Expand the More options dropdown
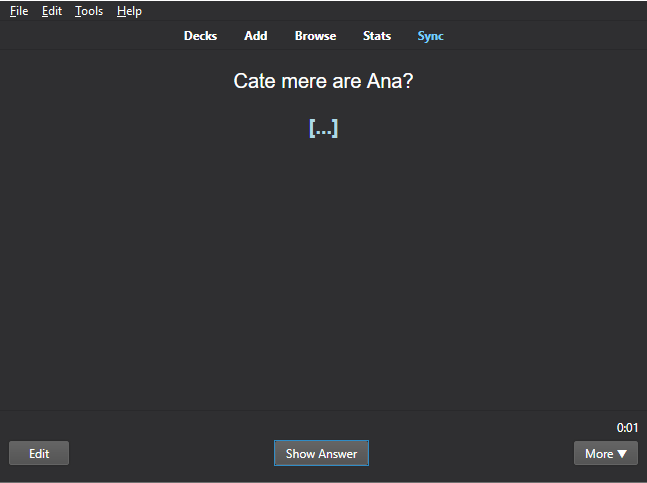The height and width of the screenshot is (483, 647). (x=604, y=453)
